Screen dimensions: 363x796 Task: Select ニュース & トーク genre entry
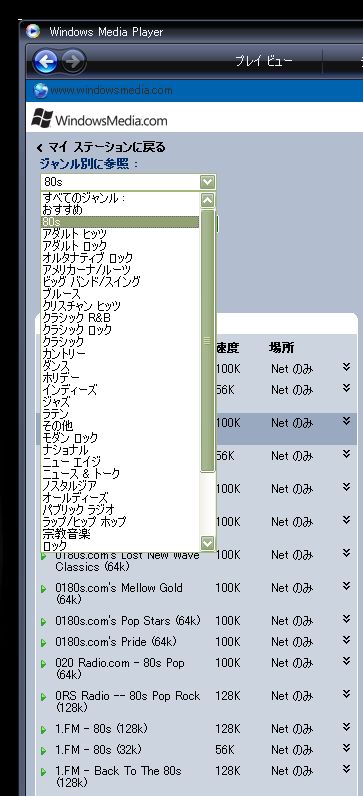(x=81, y=474)
